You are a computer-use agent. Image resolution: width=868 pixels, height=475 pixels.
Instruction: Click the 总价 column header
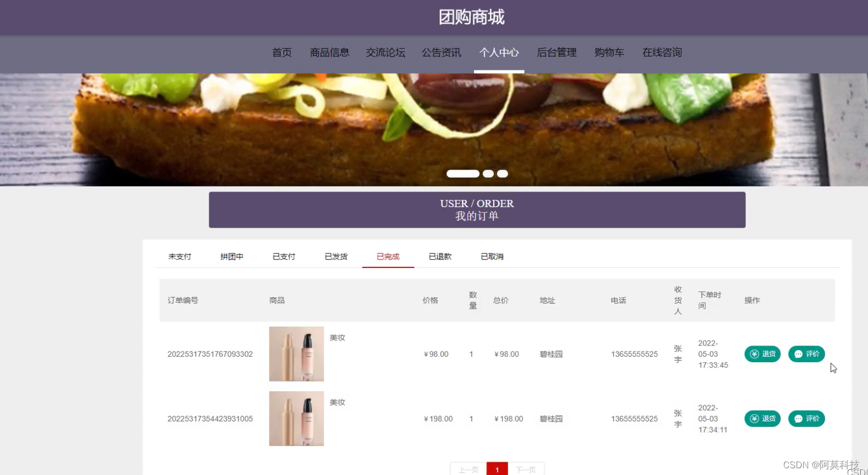pos(501,300)
